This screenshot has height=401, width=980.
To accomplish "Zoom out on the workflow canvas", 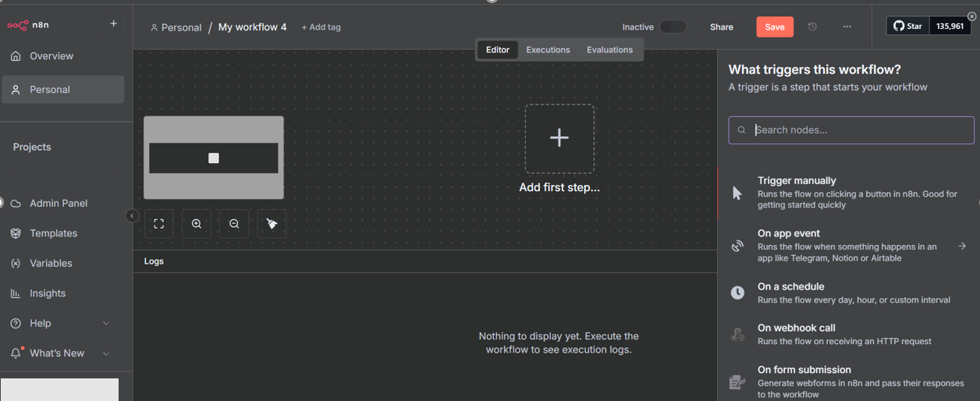I will (x=234, y=224).
